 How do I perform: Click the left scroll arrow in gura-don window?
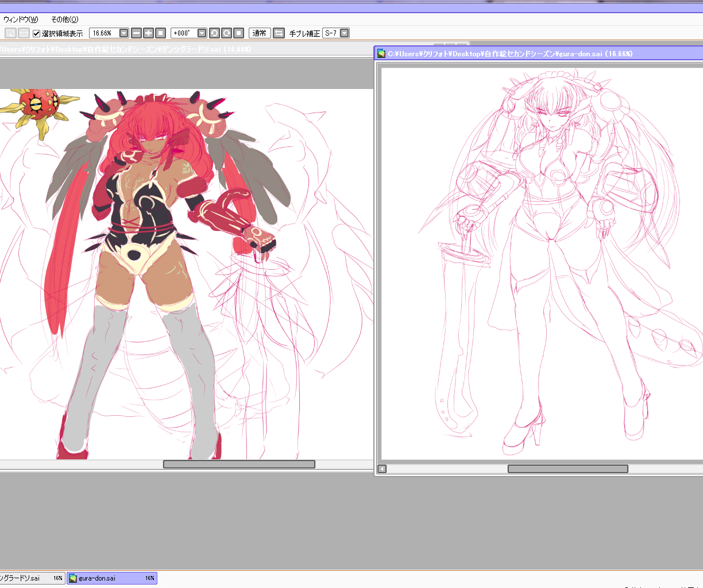tap(382, 469)
